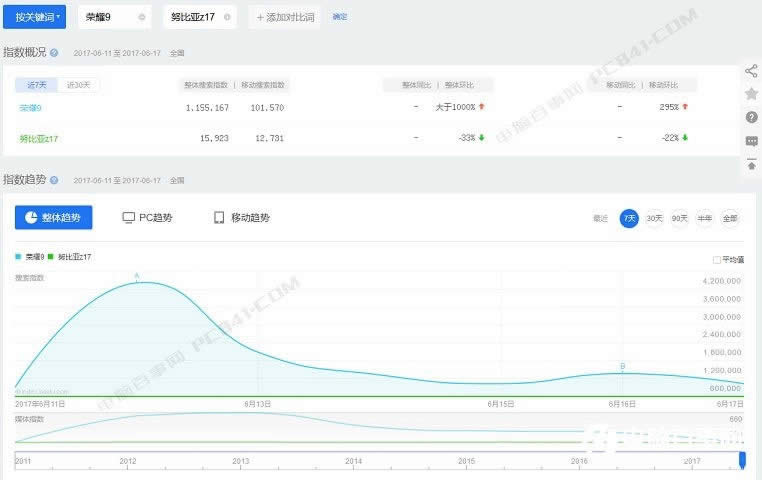The width and height of the screenshot is (762, 480).
Task: Click the 荣耀9 keyword input field
Action: coord(115,17)
